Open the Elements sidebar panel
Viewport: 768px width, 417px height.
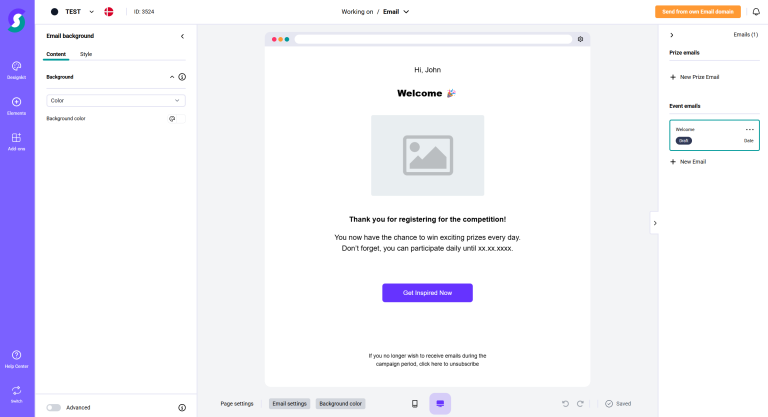pyautogui.click(x=16, y=105)
